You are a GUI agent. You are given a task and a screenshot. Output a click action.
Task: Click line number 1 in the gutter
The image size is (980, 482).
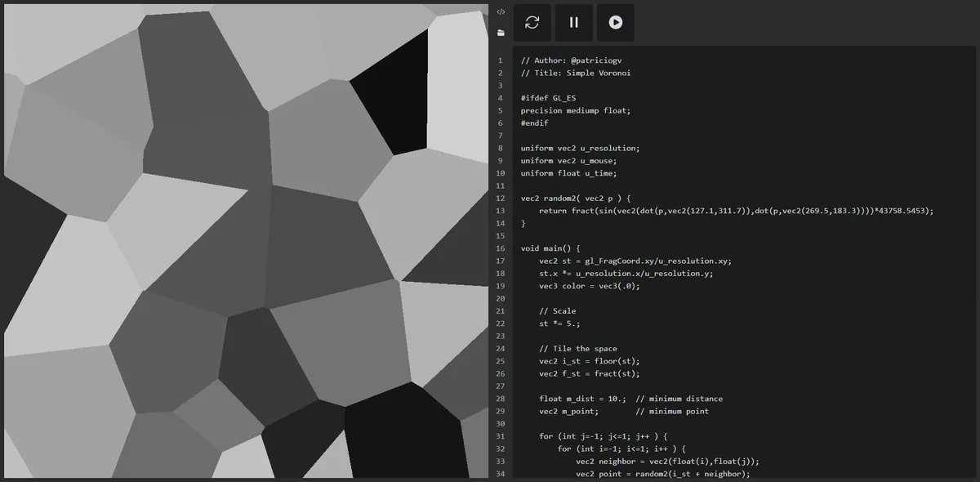(500, 60)
